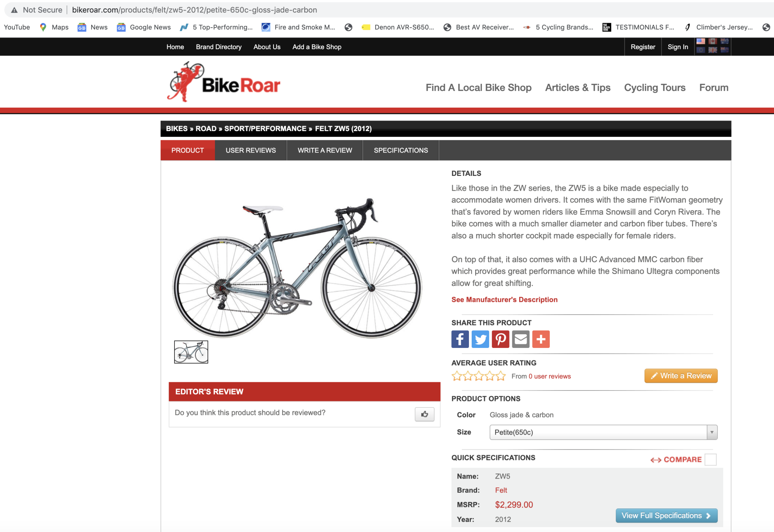
Task: Click the empty star rating
Action: [x=479, y=376]
